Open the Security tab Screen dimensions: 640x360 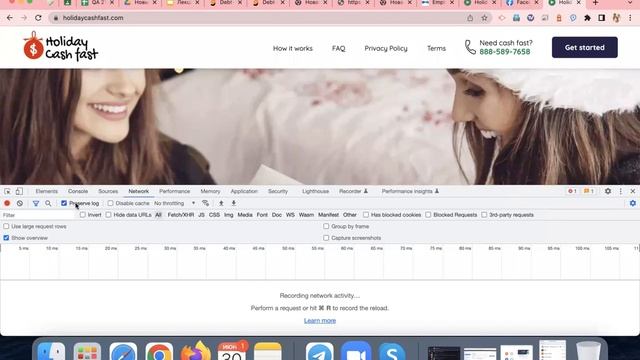pyautogui.click(x=278, y=191)
